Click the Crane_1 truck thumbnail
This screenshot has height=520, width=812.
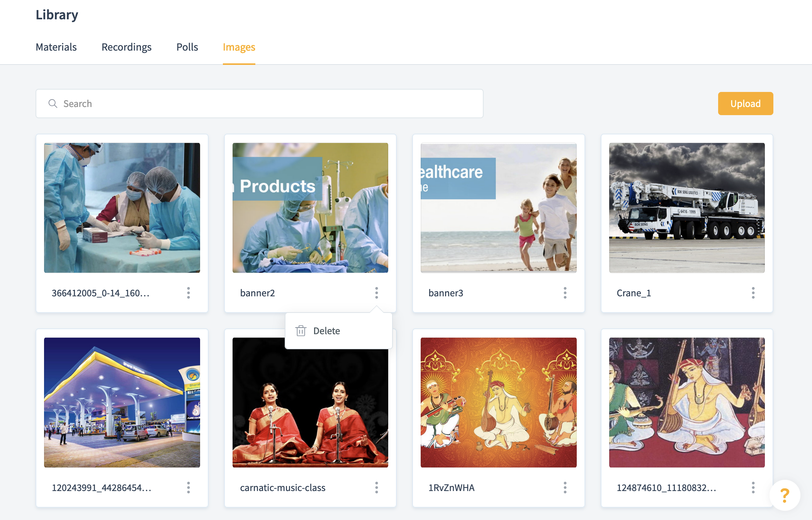coord(686,208)
